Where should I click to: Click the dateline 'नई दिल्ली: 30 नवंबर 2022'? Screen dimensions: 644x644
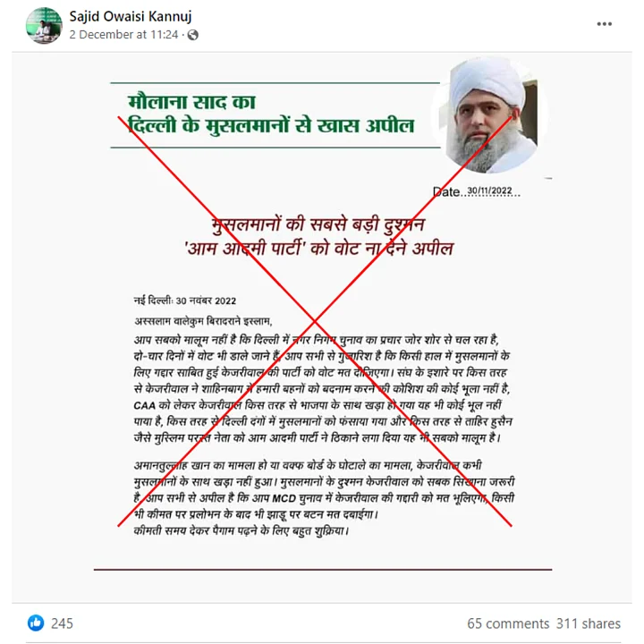click(x=185, y=301)
